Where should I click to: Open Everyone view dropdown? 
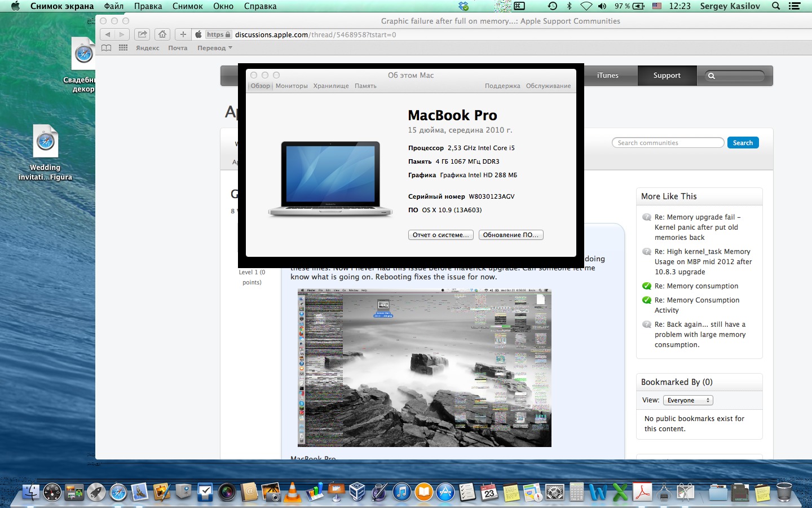688,400
